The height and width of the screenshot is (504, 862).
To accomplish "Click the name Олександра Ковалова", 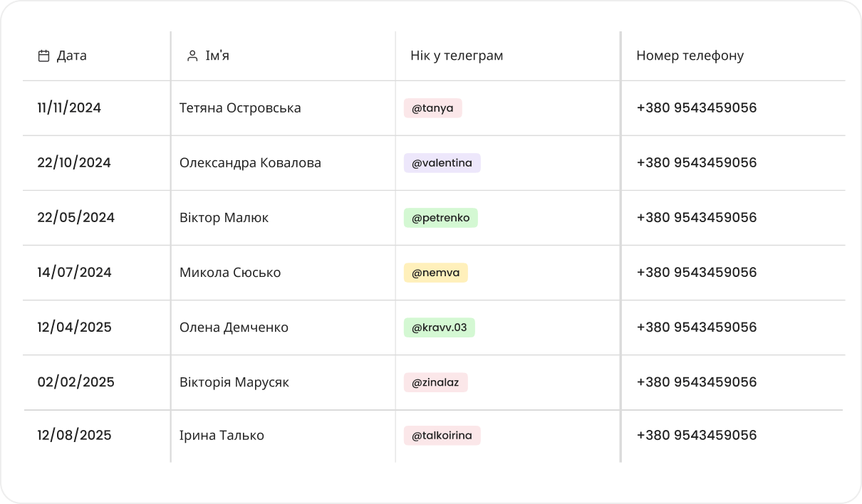I will [250, 163].
